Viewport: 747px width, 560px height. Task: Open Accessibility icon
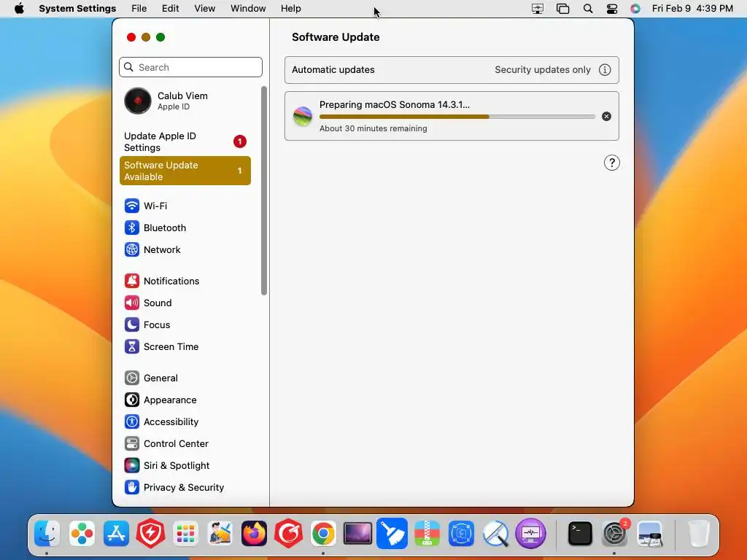click(132, 422)
